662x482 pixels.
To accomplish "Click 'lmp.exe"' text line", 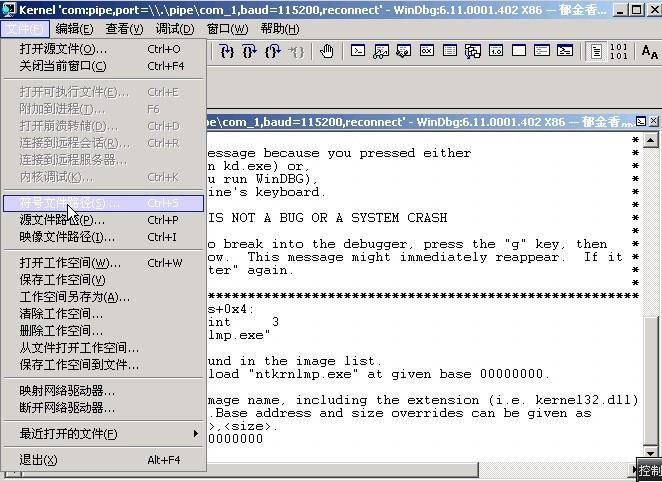I will coord(239,336).
